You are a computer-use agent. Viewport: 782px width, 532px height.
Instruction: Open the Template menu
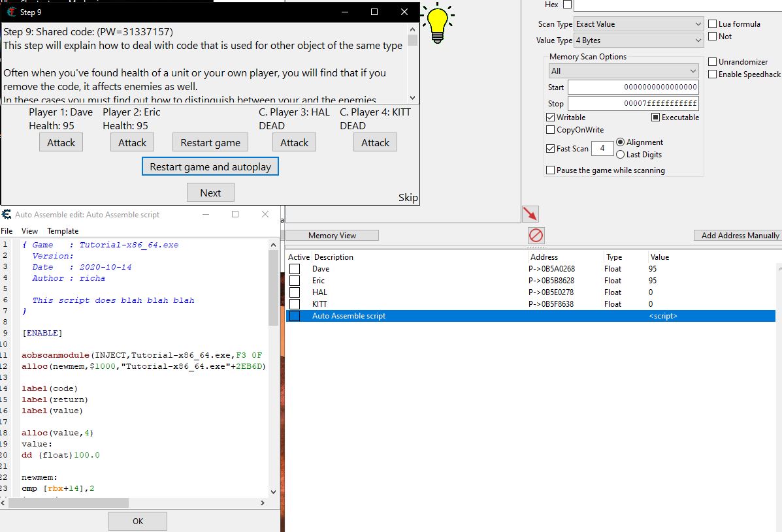click(x=63, y=231)
